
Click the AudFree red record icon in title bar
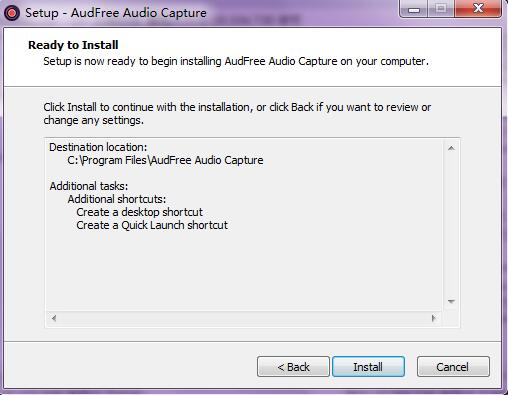point(12,13)
